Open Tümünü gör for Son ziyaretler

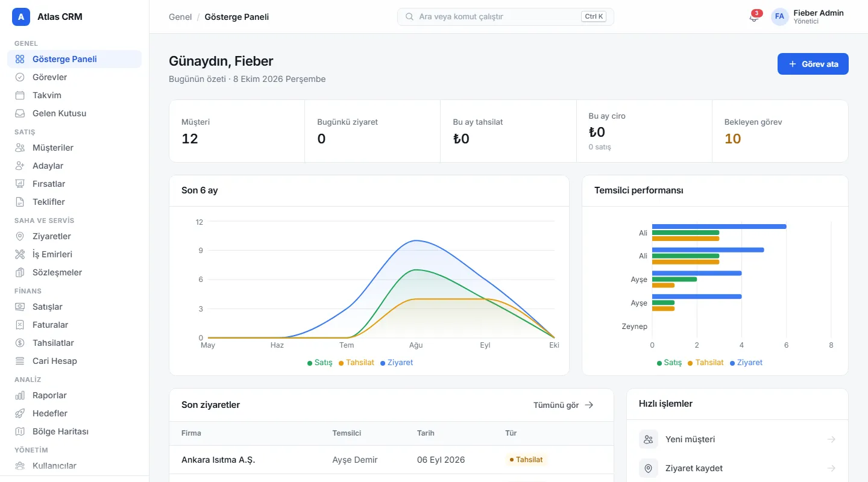564,405
